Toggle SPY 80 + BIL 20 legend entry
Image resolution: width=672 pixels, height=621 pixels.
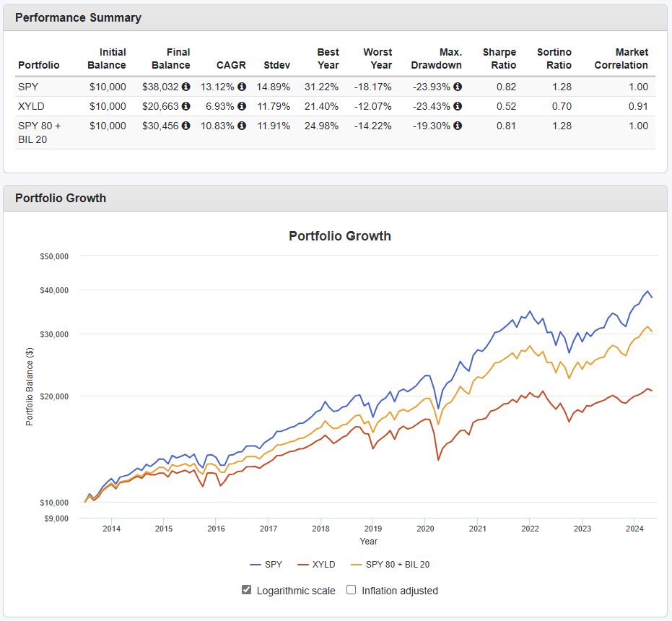[390, 565]
